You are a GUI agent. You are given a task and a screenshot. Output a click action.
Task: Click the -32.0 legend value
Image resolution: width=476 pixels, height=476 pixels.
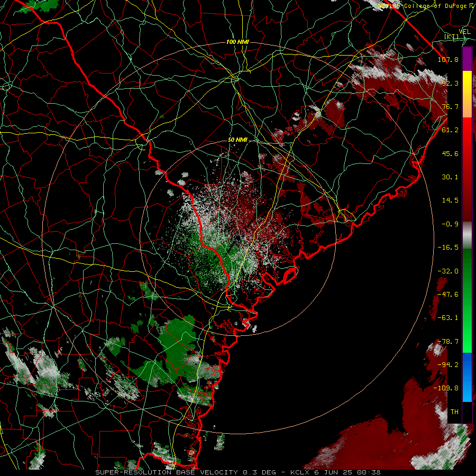pyautogui.click(x=448, y=271)
